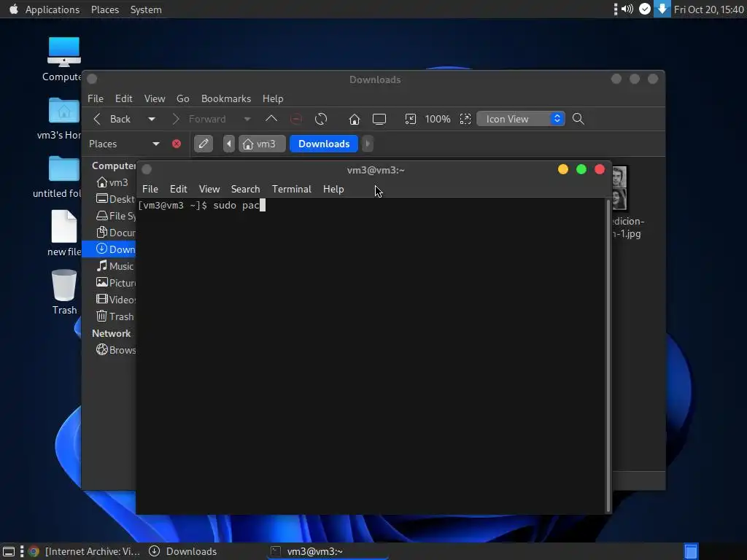
Task: Click the search magnifier in file manager
Action: click(x=578, y=119)
